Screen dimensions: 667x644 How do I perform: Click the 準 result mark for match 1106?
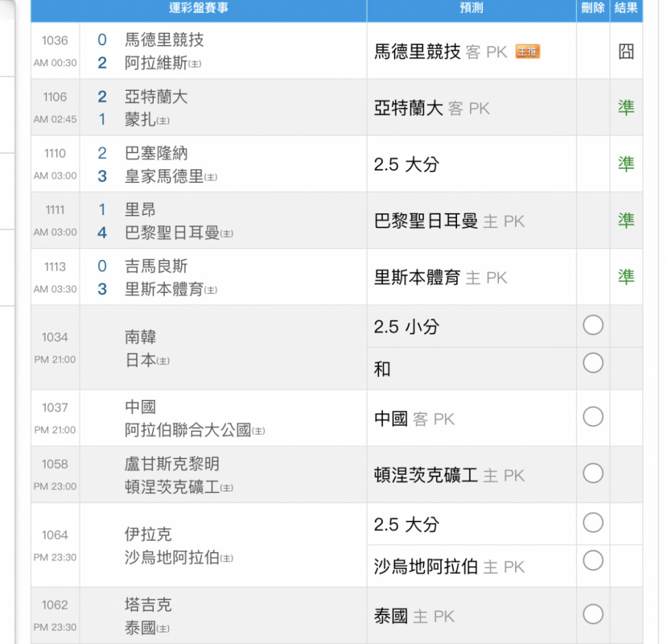pos(626,108)
